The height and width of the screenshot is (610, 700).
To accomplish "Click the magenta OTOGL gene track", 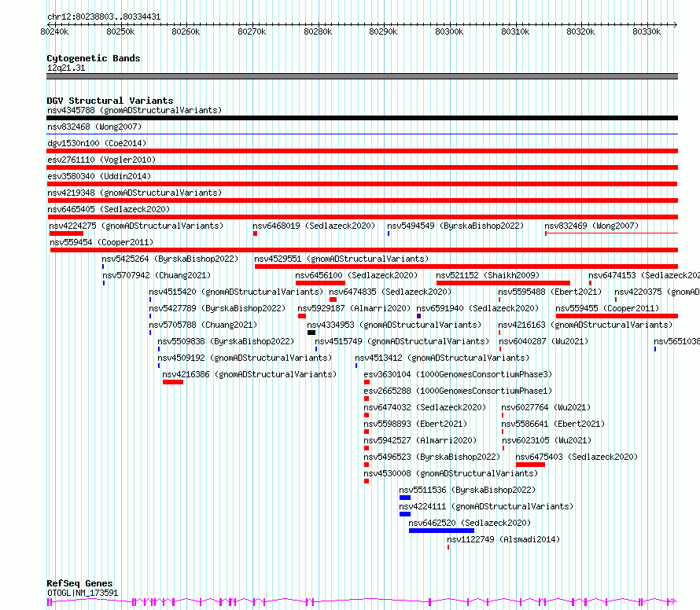I will 362,601.
